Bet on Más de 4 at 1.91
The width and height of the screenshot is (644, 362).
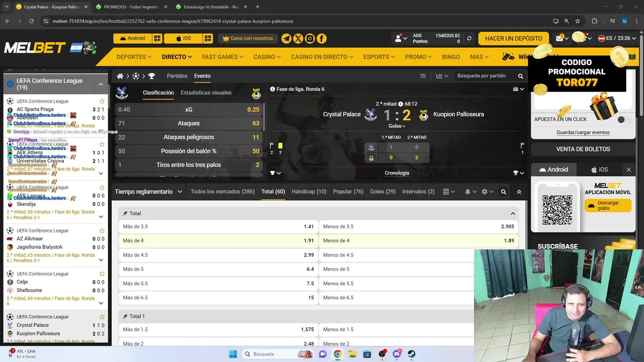pos(218,241)
